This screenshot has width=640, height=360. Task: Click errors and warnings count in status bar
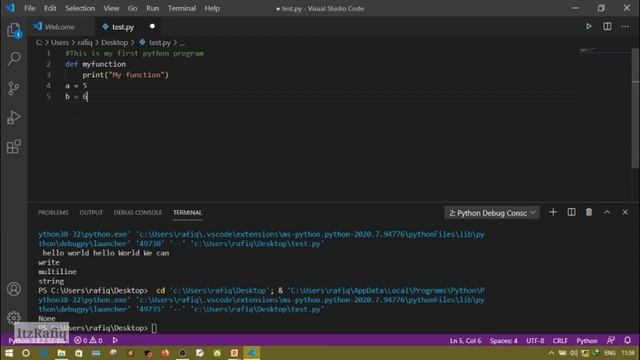click(x=88, y=340)
